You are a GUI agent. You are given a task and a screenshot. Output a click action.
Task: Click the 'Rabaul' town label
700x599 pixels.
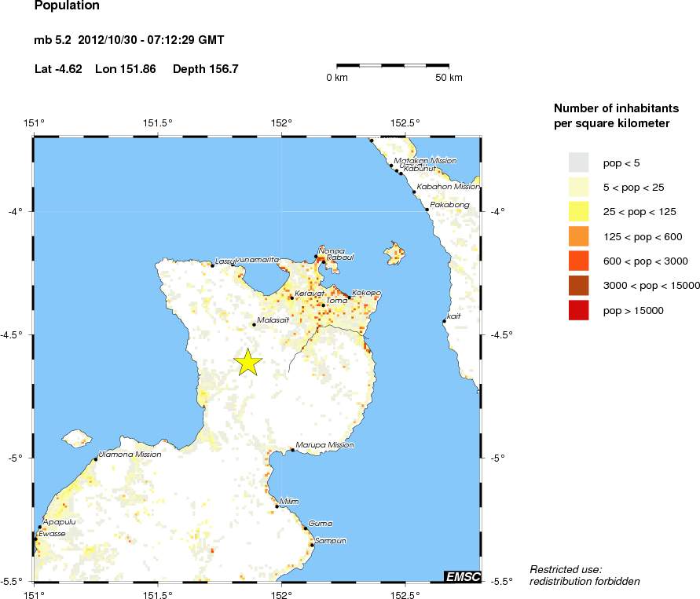pos(340,257)
